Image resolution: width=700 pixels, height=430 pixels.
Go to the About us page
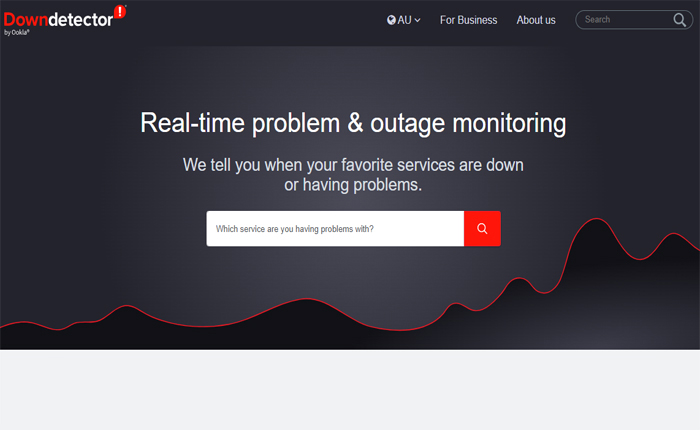[x=536, y=20]
